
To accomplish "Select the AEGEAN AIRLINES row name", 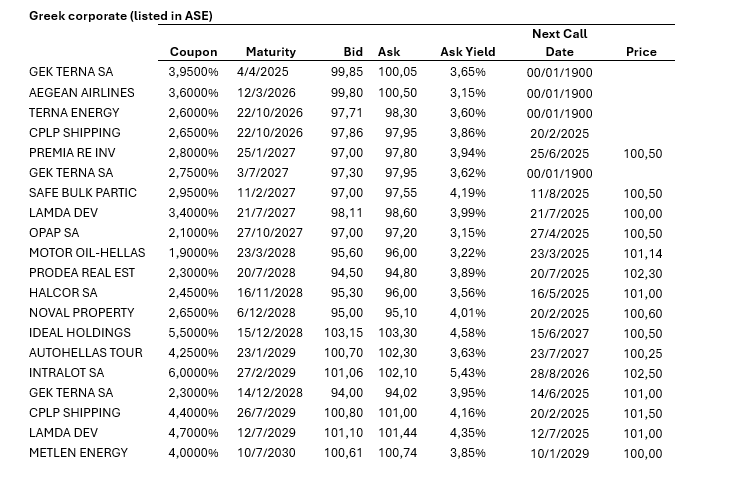I will pyautogui.click(x=82, y=93).
